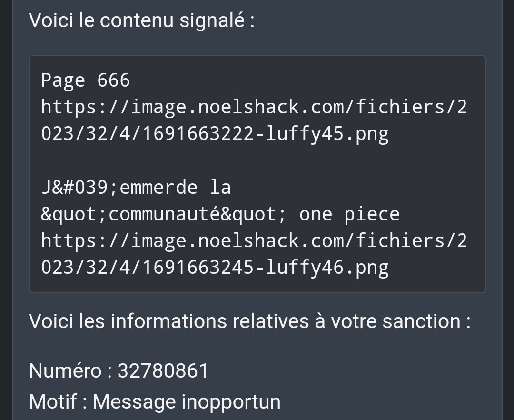Select the 'Page 666' text line
514x420 pixels.
pyautogui.click(x=86, y=80)
